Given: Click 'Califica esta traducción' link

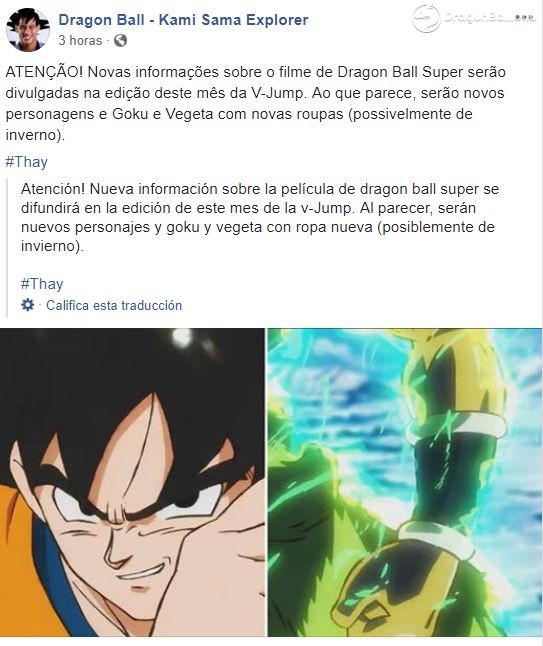Looking at the screenshot, I should tap(114, 305).
